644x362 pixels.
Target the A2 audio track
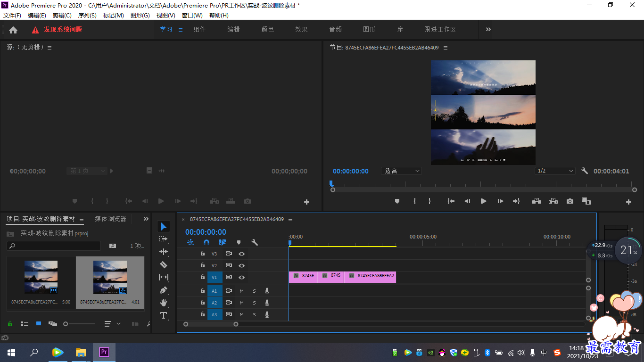215,303
